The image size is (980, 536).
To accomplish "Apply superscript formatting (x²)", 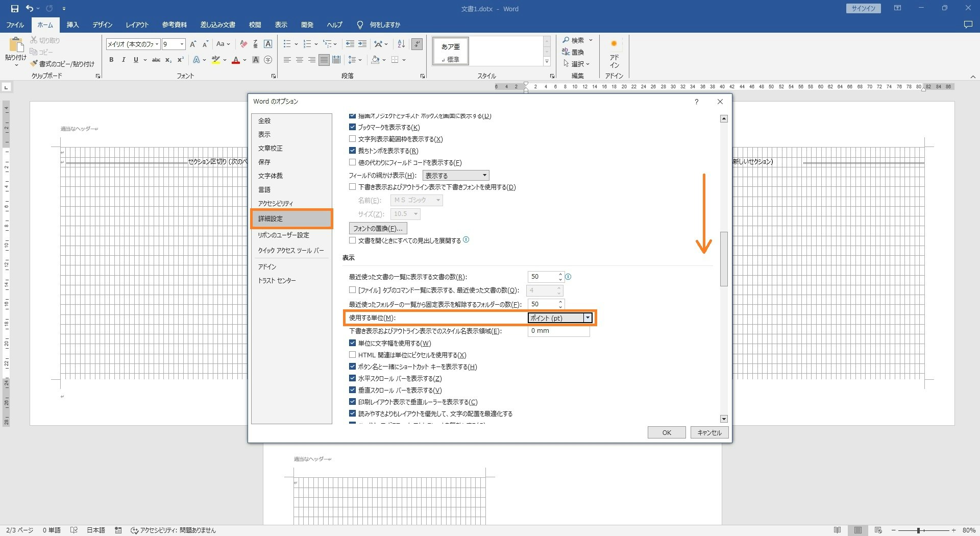I will click(x=180, y=60).
